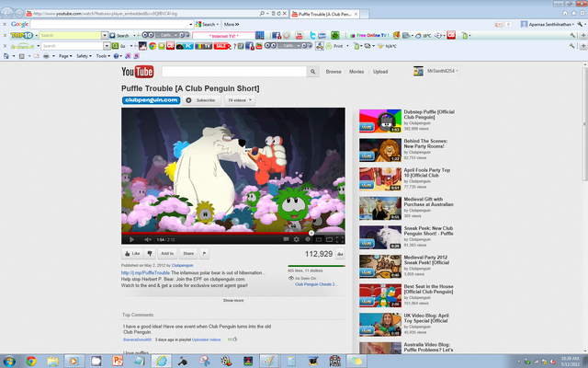Focus the YouTube search box
Image resolution: width=588 pixels, height=368 pixels.
click(x=234, y=72)
